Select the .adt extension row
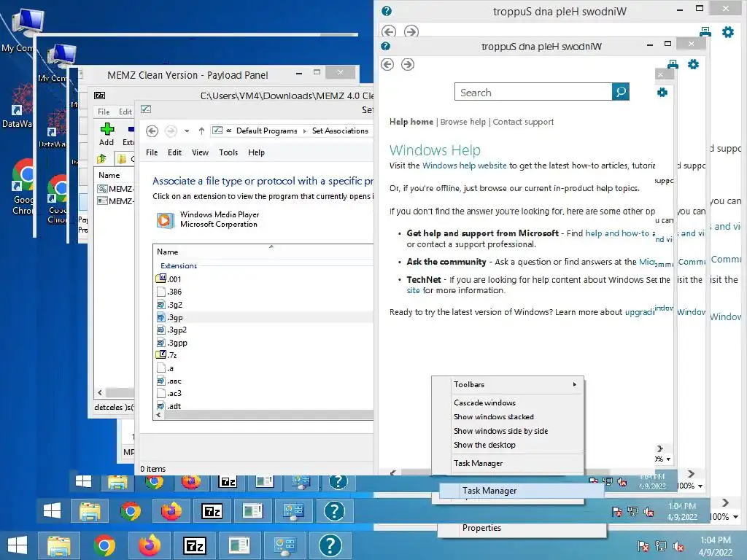747x560 pixels. point(263,405)
